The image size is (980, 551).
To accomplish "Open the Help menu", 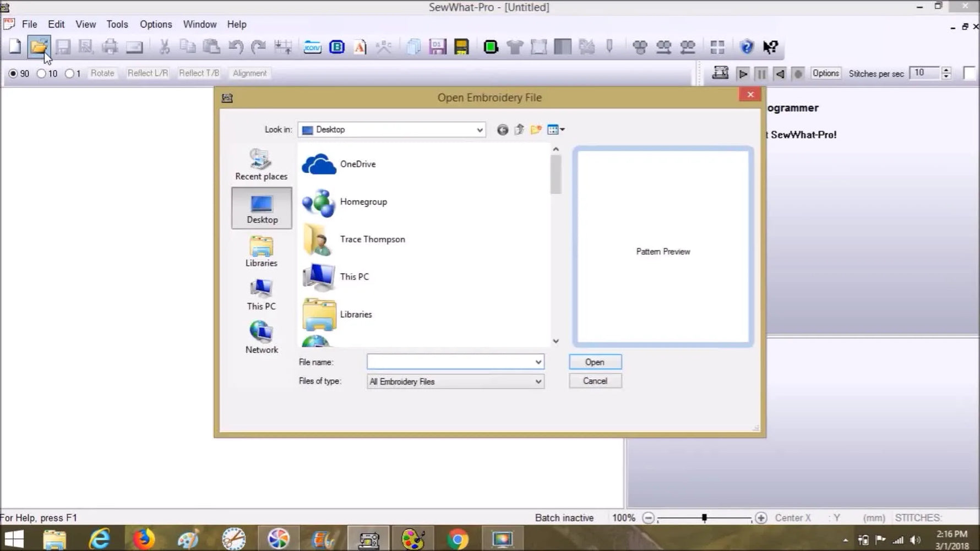I will pos(237,24).
